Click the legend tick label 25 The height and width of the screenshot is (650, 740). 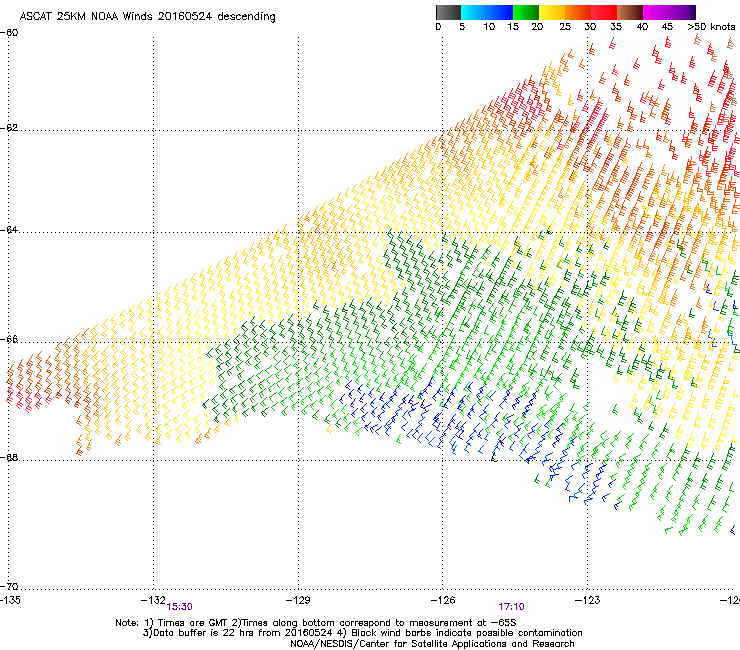point(565,27)
